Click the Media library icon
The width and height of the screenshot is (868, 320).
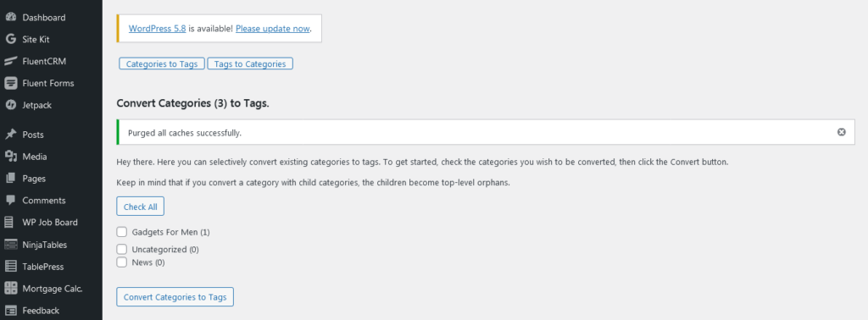[x=10, y=157]
